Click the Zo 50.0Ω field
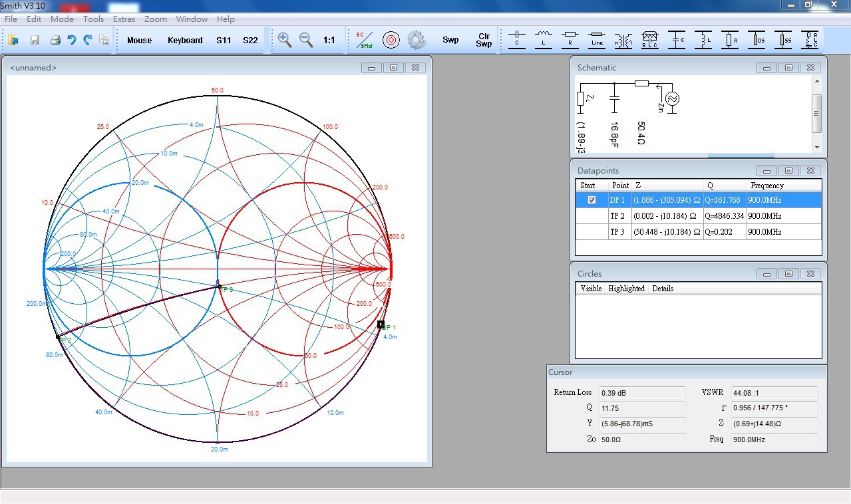 pyautogui.click(x=642, y=440)
